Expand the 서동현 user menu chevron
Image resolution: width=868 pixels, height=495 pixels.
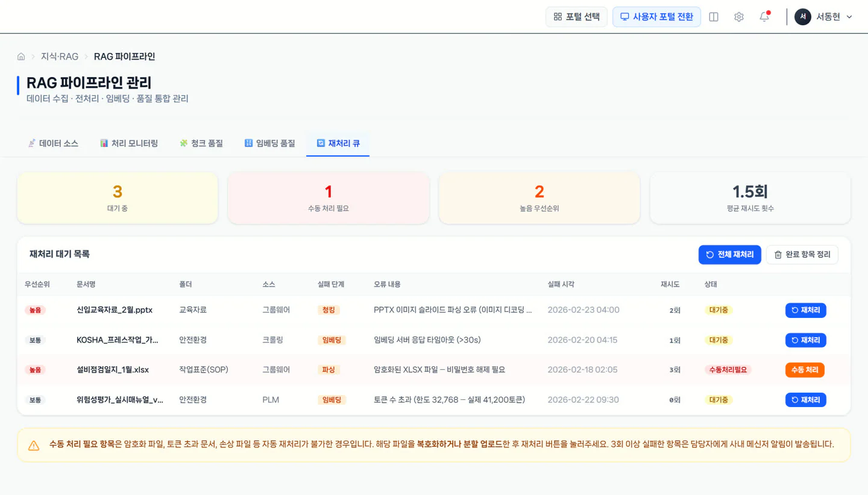click(849, 17)
